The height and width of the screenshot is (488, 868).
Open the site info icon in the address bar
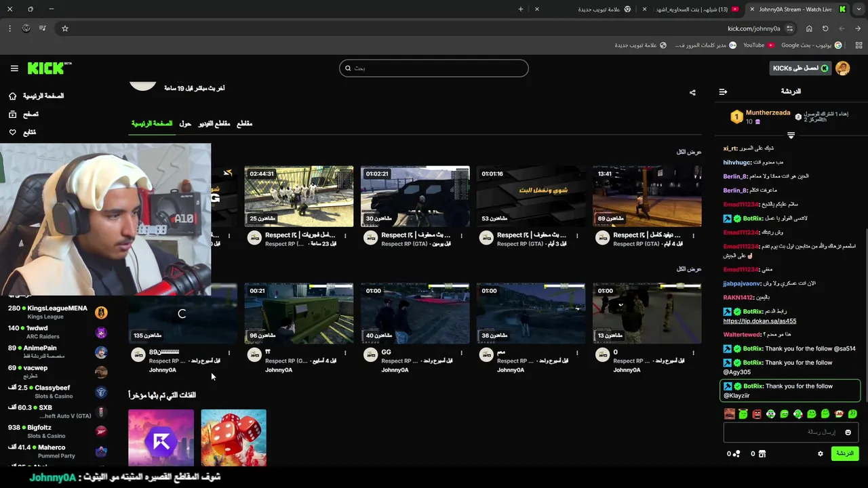789,28
